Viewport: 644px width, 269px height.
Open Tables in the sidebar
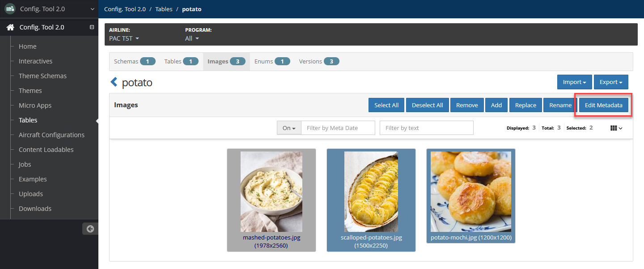point(28,120)
